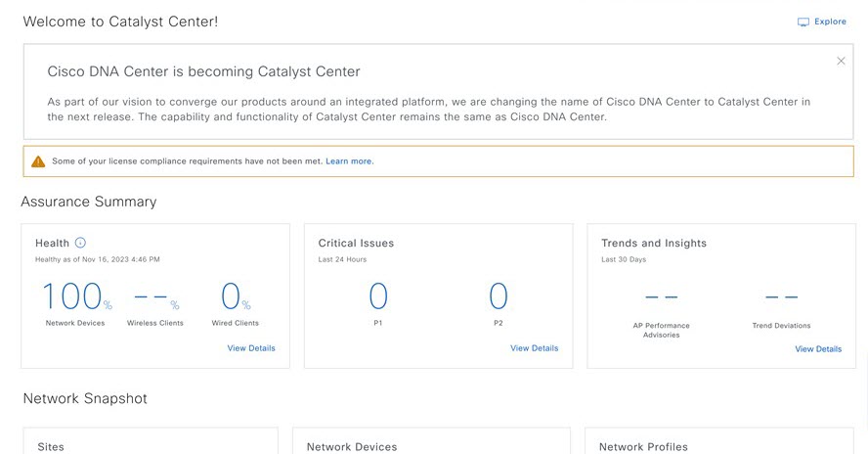Click the 0% Wired Clients value
Screen dimensions: 868x454
[236, 295]
